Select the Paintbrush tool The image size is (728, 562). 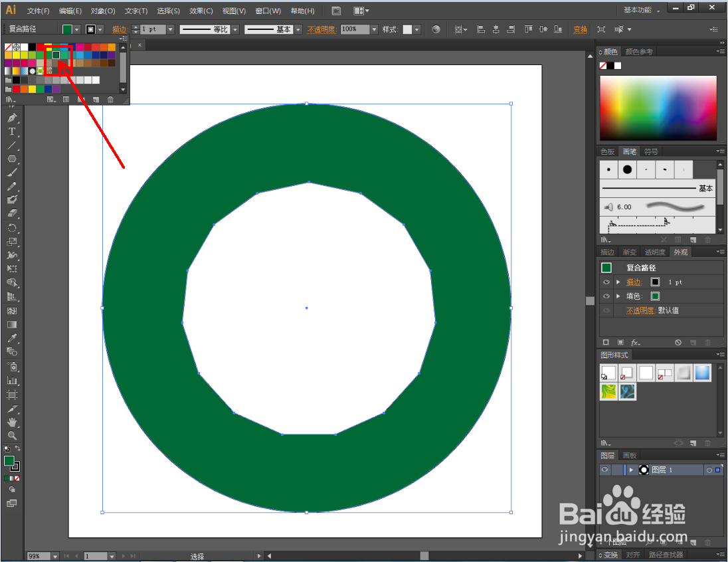12,172
